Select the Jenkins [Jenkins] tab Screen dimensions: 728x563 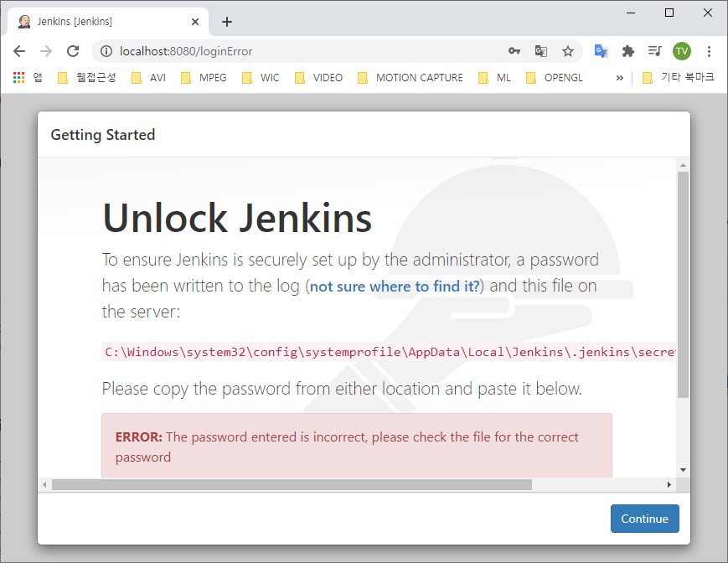click(108, 21)
